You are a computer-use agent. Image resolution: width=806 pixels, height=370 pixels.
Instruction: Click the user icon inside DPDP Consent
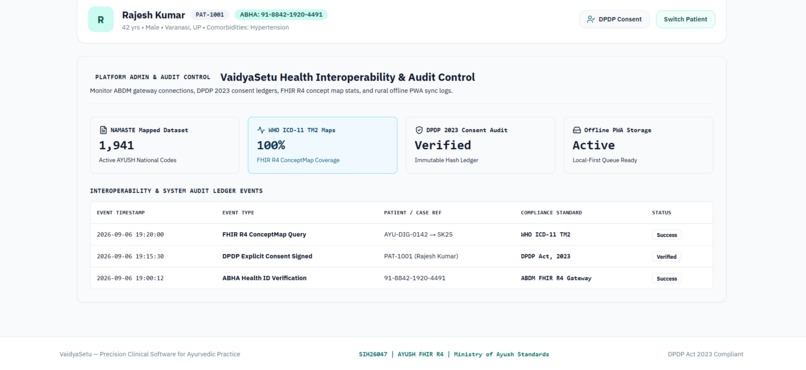click(591, 20)
